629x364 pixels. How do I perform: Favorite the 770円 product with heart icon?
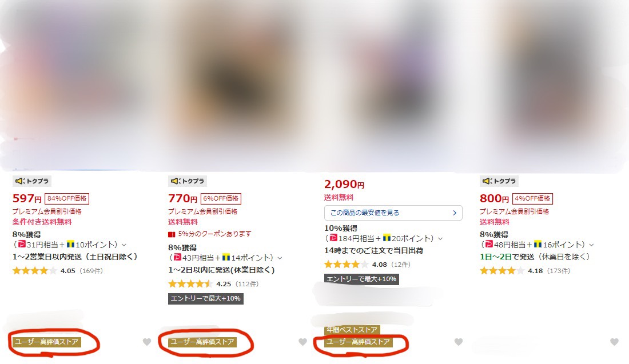(303, 342)
